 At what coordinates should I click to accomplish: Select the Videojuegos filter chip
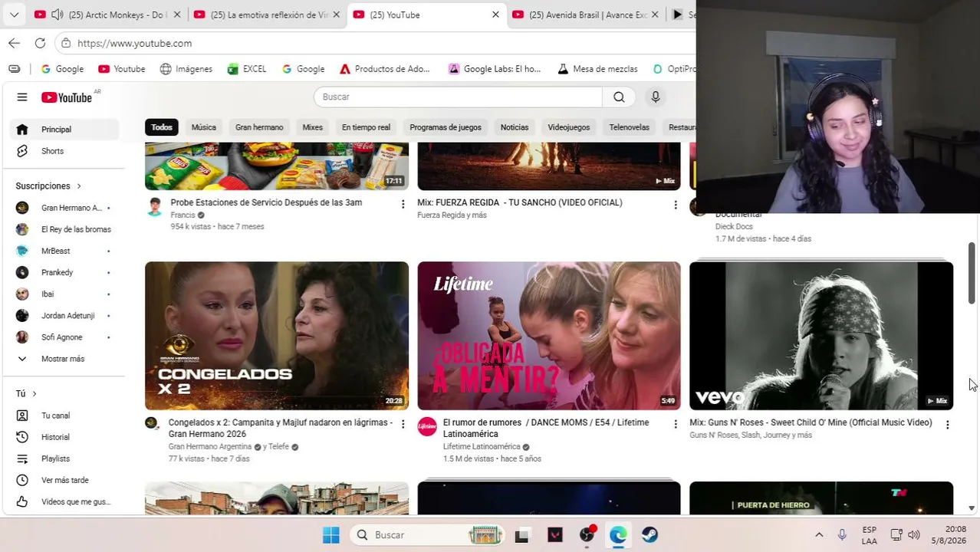pyautogui.click(x=569, y=127)
